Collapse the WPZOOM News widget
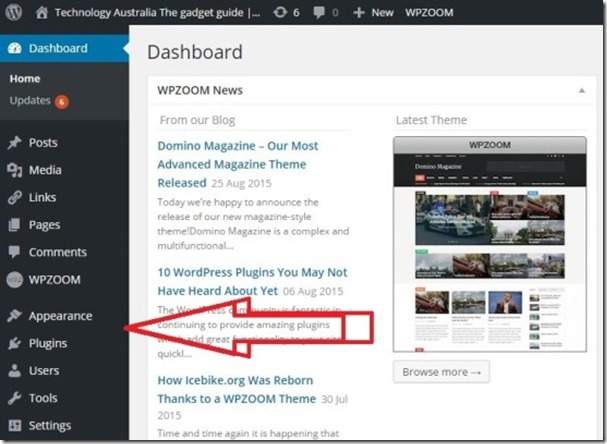The image size is (607, 444). pos(581,91)
